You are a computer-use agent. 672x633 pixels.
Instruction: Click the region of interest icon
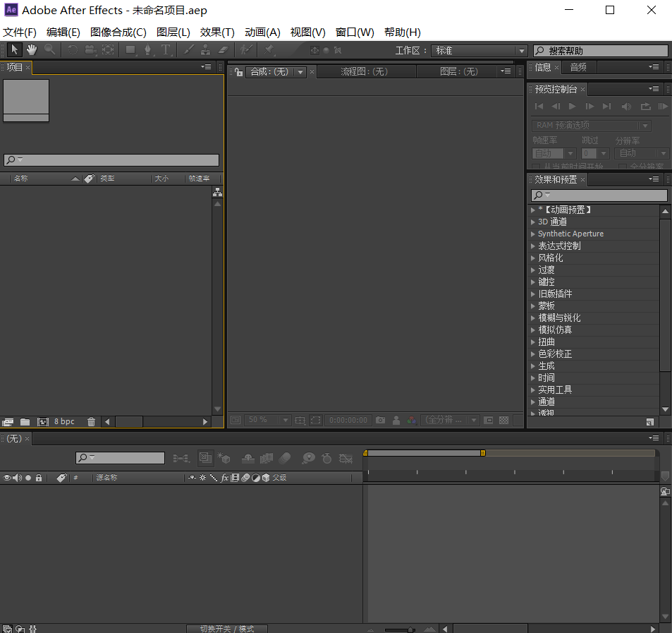point(315,421)
